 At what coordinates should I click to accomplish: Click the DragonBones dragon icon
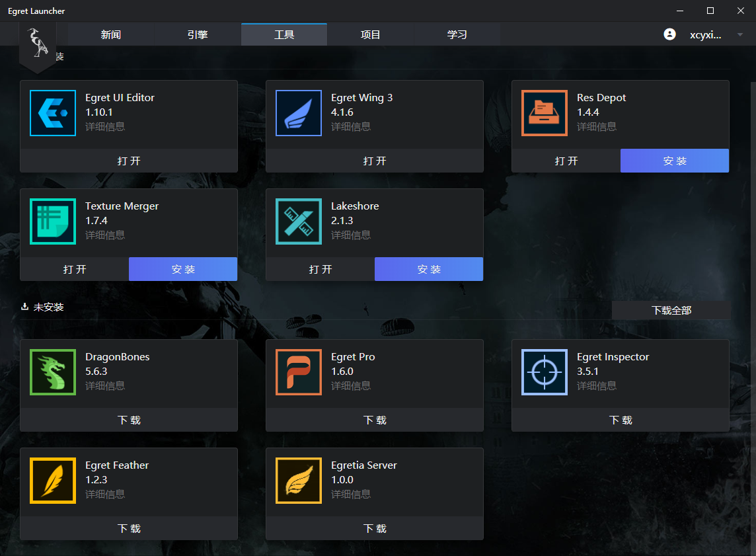pos(53,372)
